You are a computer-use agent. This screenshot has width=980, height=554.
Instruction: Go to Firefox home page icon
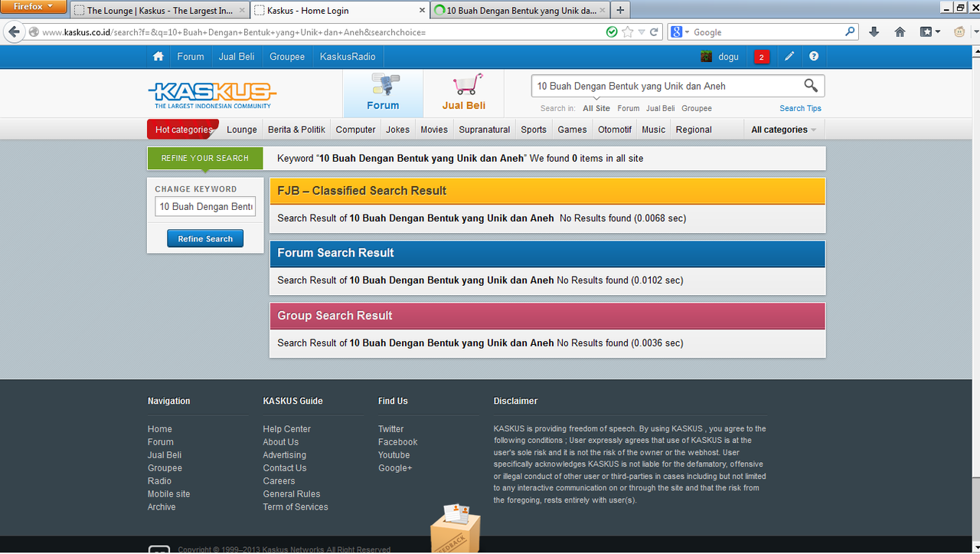coord(900,32)
